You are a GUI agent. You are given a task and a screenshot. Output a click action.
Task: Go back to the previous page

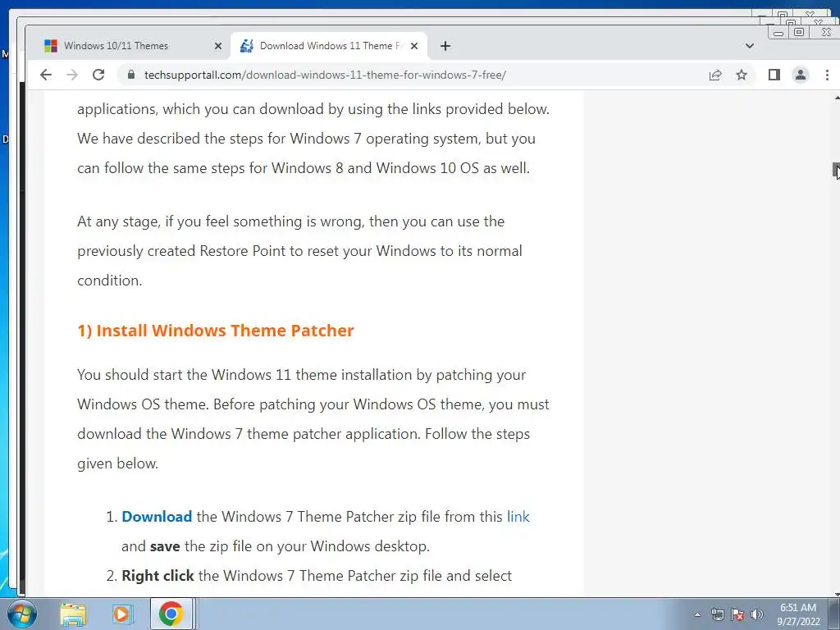coord(46,75)
